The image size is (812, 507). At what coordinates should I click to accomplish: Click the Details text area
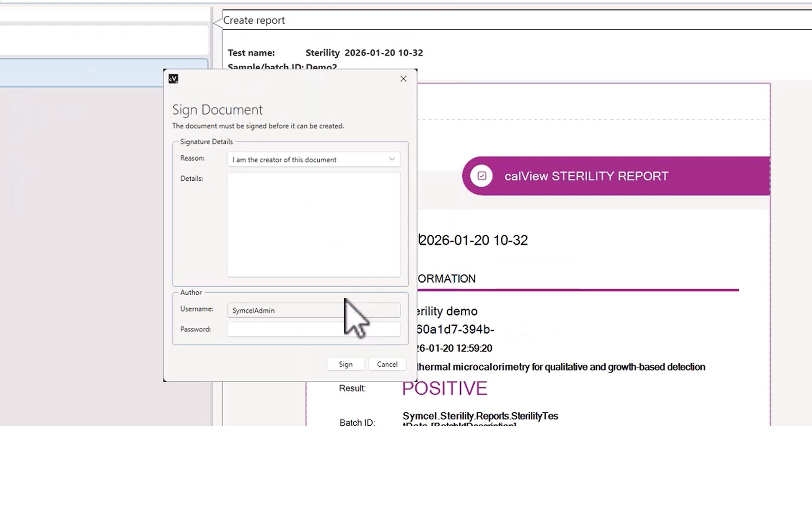point(313,225)
